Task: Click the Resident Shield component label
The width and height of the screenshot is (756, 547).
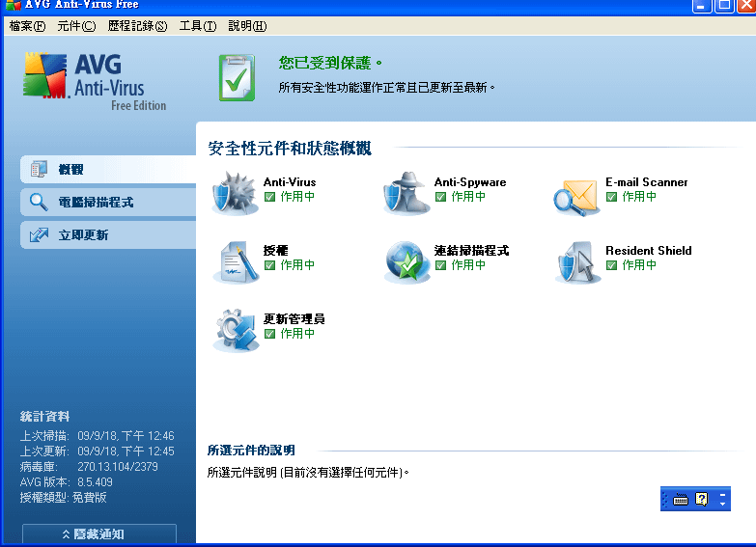Action: click(649, 251)
